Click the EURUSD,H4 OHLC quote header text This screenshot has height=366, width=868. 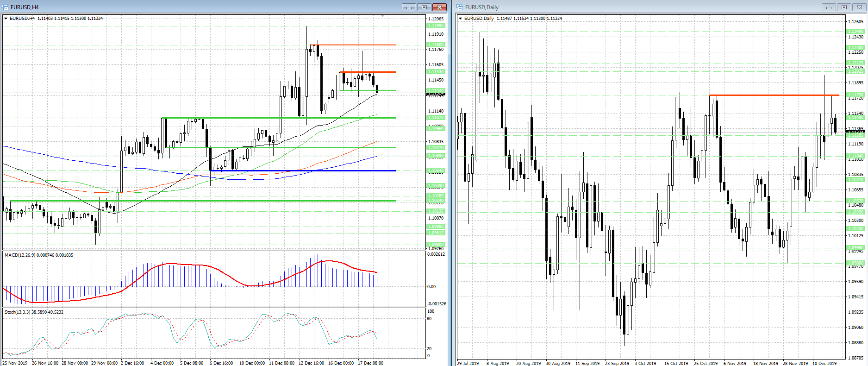(x=56, y=19)
